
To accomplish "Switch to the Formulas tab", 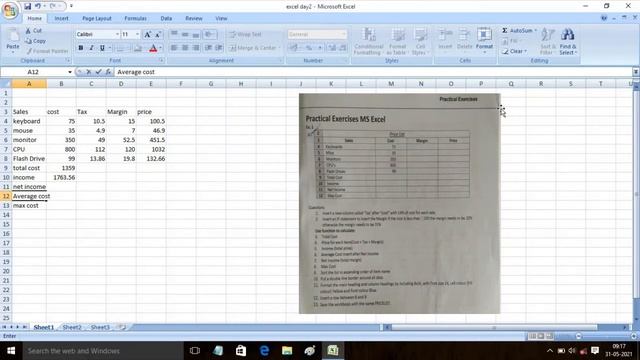I will [135, 18].
